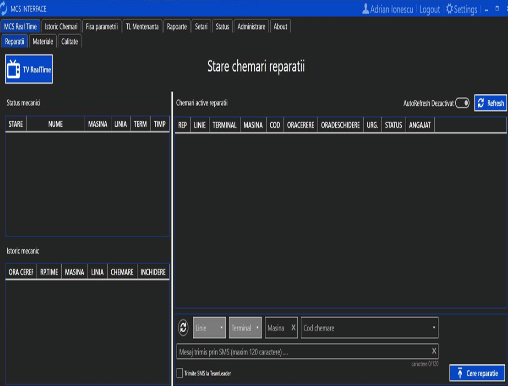The width and height of the screenshot is (508, 386).
Task: Click the round refresh icon beside Linie
Action: point(183,328)
